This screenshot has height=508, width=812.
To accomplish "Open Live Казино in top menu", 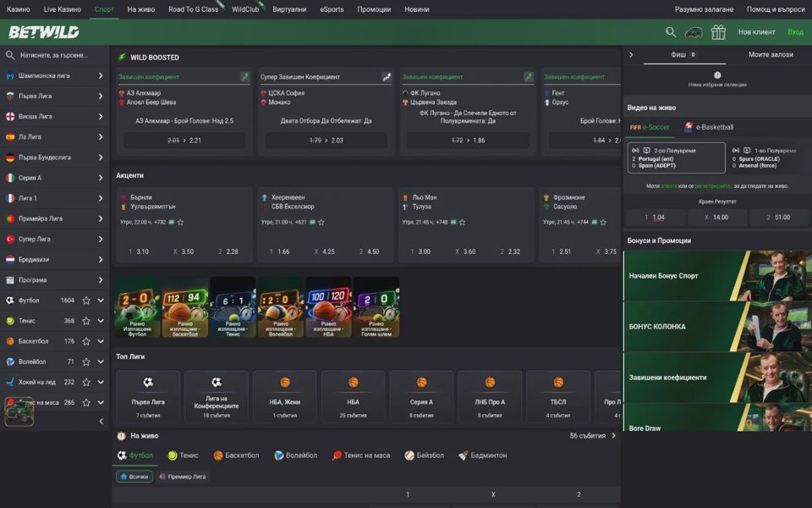I will [62, 9].
